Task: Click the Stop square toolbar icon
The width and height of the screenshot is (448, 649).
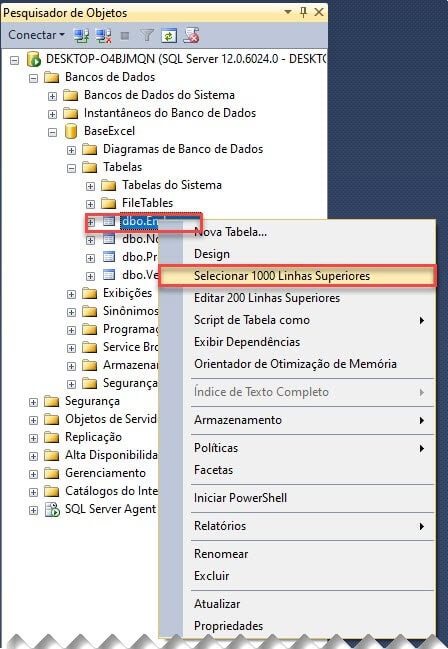Action: click(125, 36)
